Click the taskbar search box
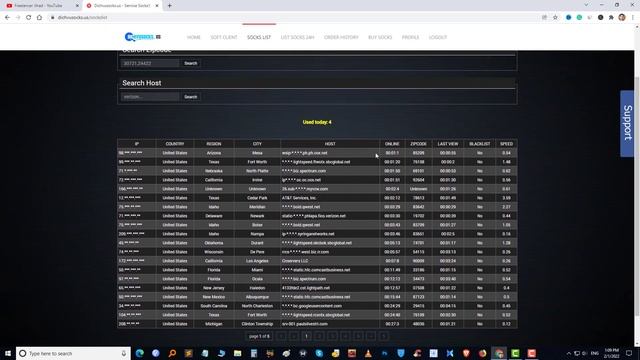This screenshot has width=640, height=360. click(x=73, y=353)
